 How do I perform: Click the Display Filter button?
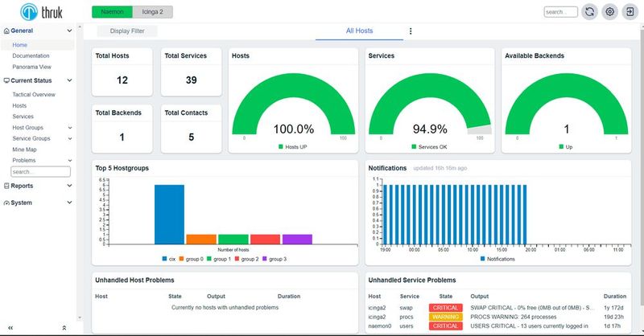coord(127,31)
